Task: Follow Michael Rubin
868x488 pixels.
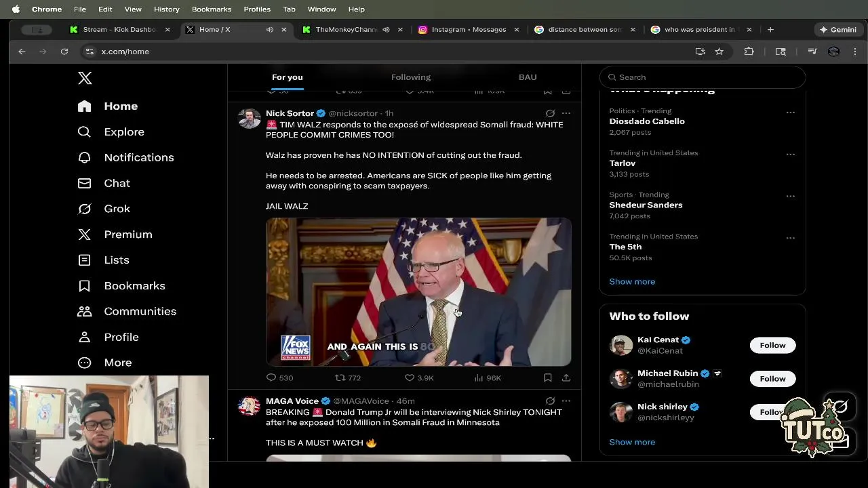Action: coord(772,379)
